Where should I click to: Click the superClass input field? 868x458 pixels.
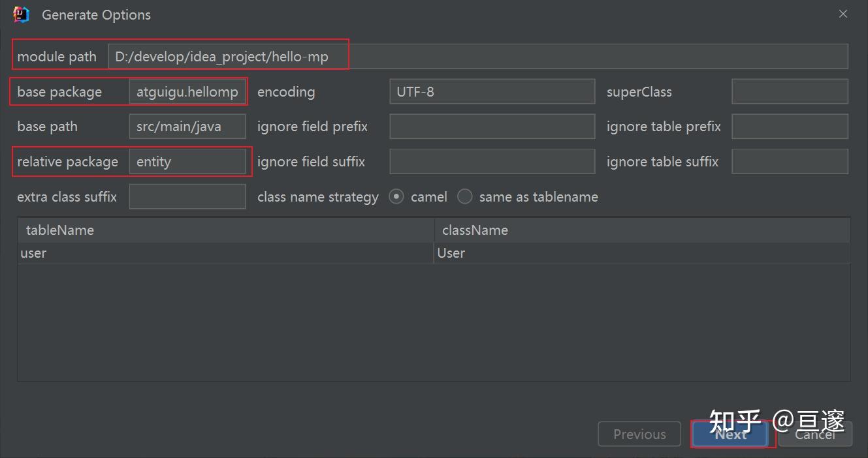point(790,92)
